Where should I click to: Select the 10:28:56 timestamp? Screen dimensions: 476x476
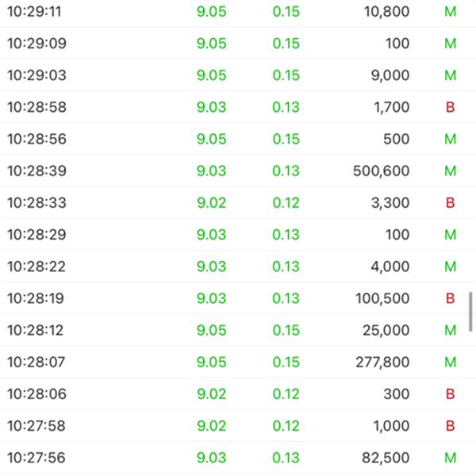coord(36,139)
